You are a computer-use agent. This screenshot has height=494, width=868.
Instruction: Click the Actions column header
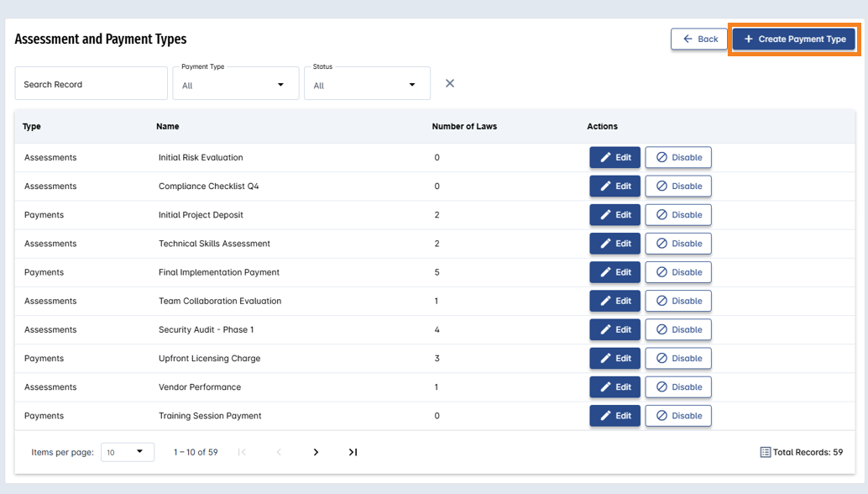pyautogui.click(x=602, y=126)
